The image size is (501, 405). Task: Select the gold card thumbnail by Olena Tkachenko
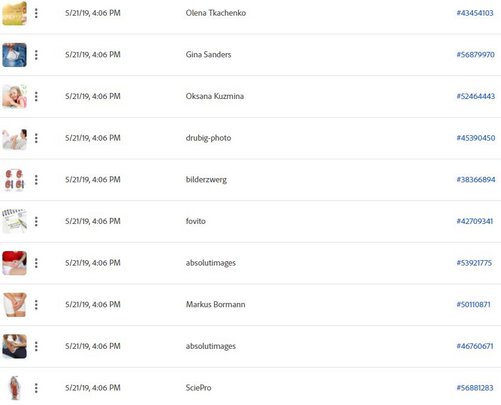14,13
